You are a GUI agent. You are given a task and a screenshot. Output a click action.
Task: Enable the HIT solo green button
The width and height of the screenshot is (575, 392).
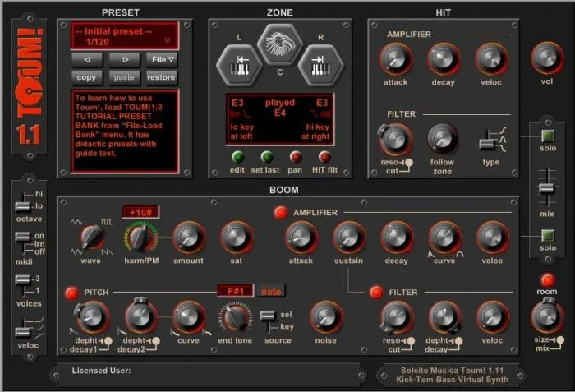click(x=548, y=135)
